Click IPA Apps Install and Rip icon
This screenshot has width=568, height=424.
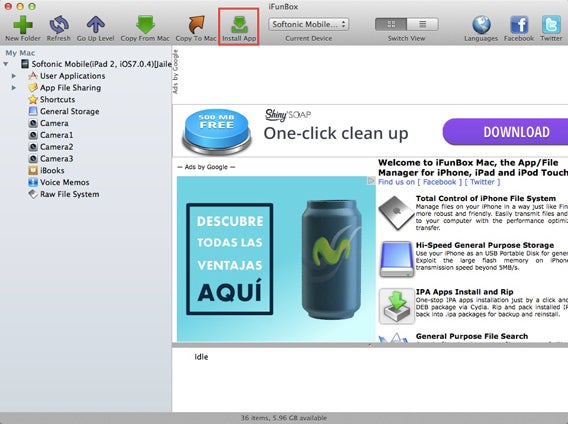pos(396,306)
